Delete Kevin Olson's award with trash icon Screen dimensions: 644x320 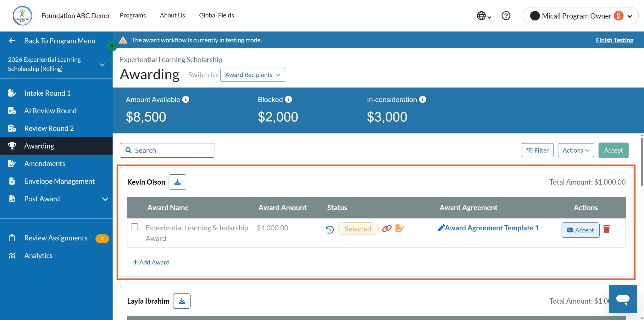[607, 229]
